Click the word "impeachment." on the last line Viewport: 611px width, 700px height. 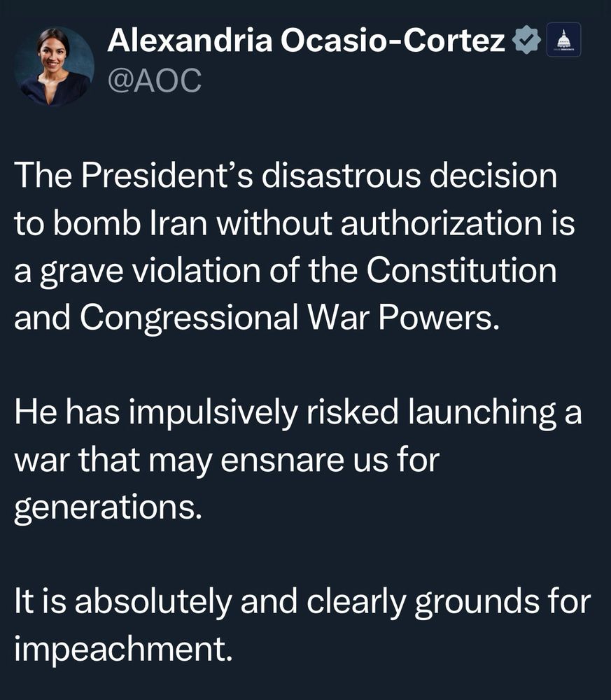[124, 650]
